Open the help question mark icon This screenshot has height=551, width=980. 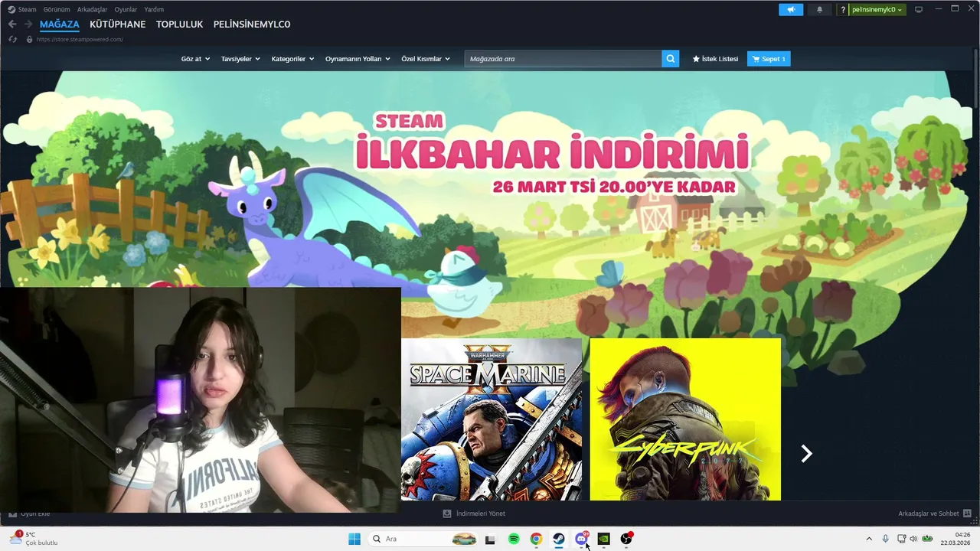(843, 9)
